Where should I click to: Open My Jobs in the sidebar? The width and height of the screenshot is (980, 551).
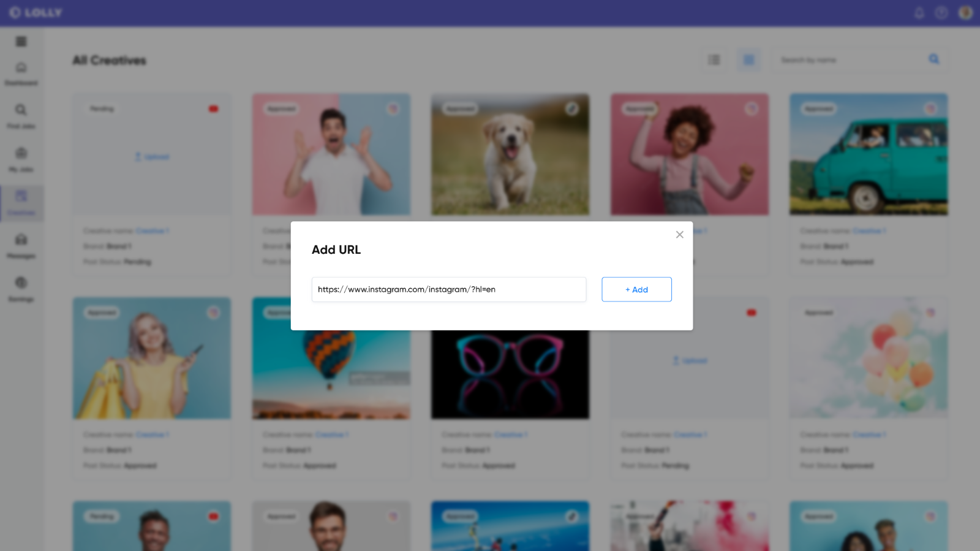pyautogui.click(x=21, y=160)
